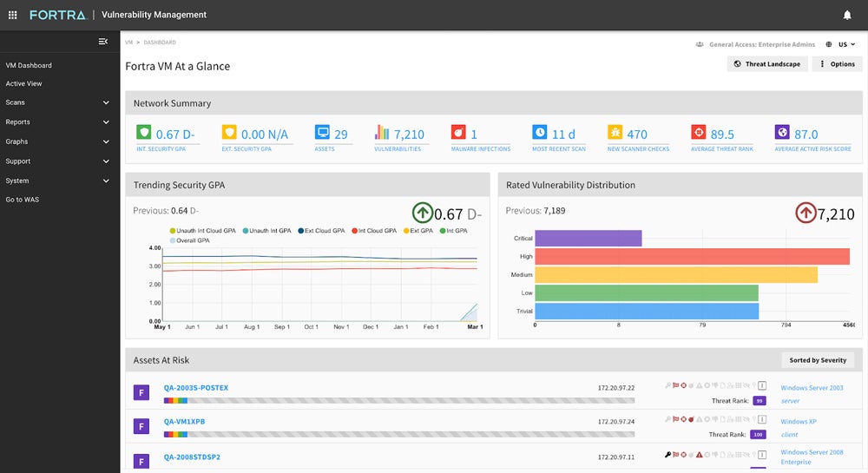868x473 pixels.
Task: Click the blue Assets monitor icon
Action: (322, 133)
